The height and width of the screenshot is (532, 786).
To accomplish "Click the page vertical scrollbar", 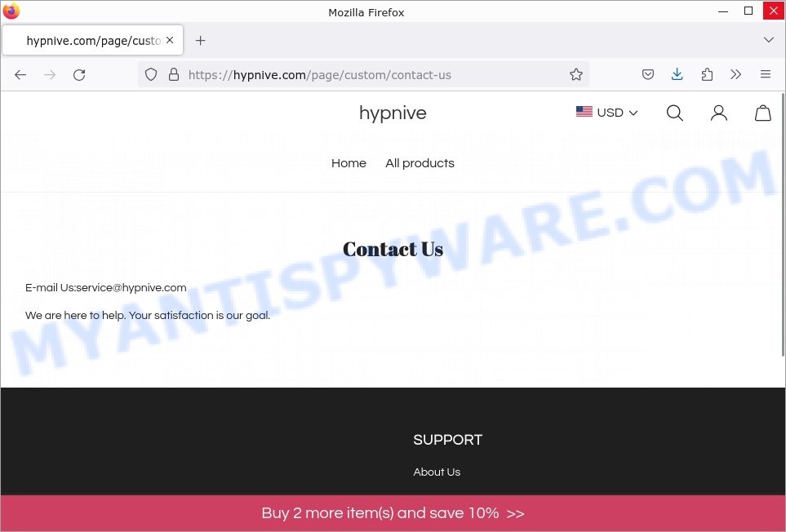I will click(783, 225).
